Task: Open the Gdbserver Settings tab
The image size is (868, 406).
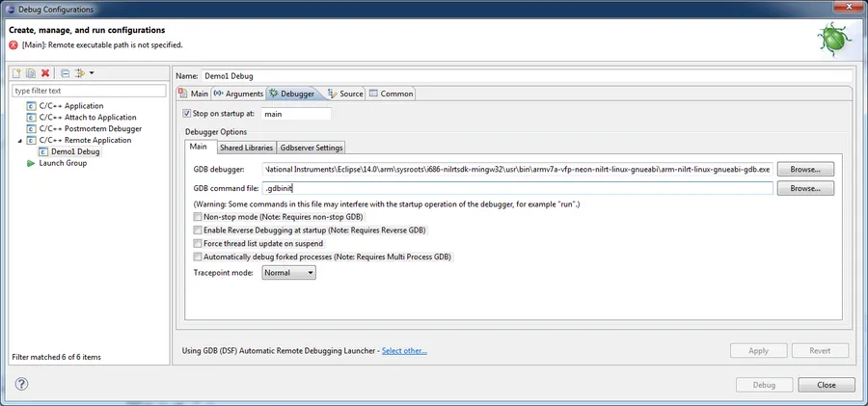Action: click(x=312, y=148)
